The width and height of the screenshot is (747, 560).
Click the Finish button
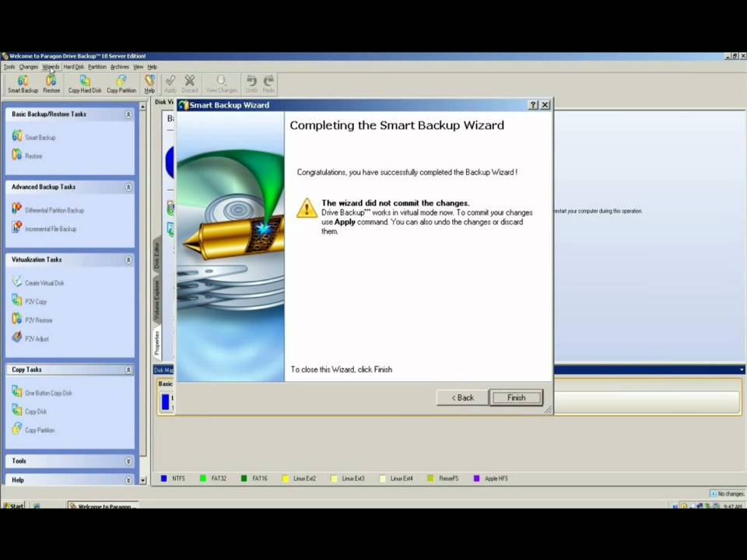[x=516, y=397]
